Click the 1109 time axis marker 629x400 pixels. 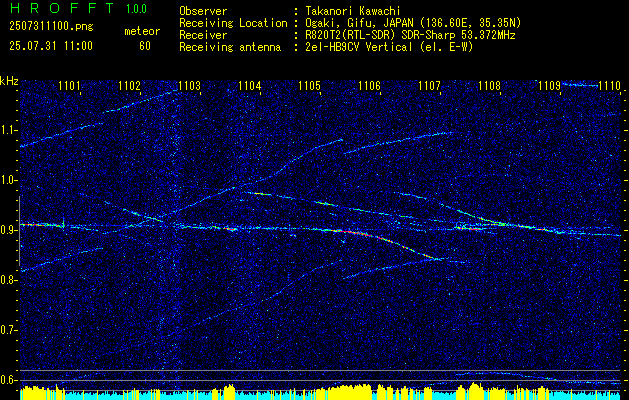pos(549,85)
